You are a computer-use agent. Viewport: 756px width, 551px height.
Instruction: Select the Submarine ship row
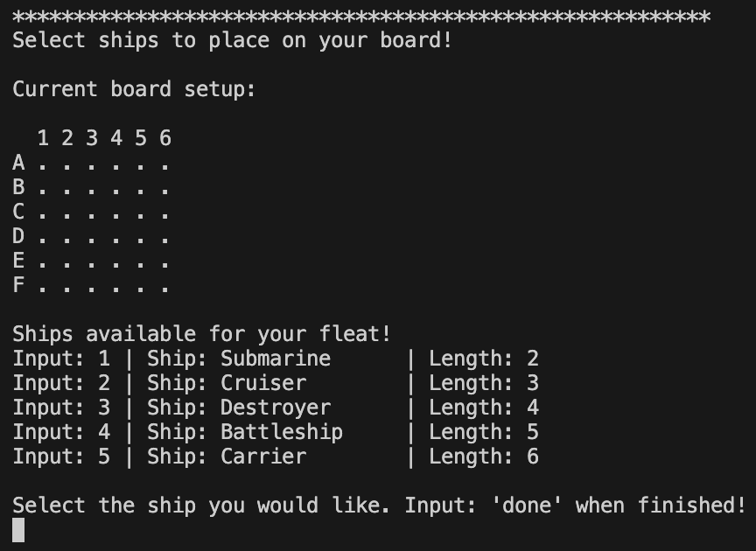[276, 359]
